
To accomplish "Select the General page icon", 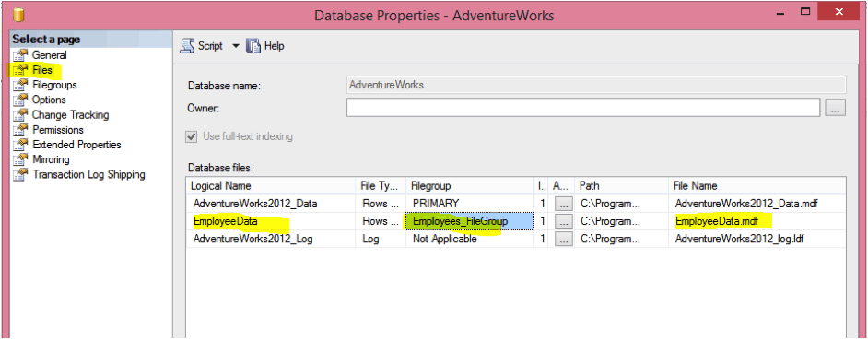I will [20, 55].
